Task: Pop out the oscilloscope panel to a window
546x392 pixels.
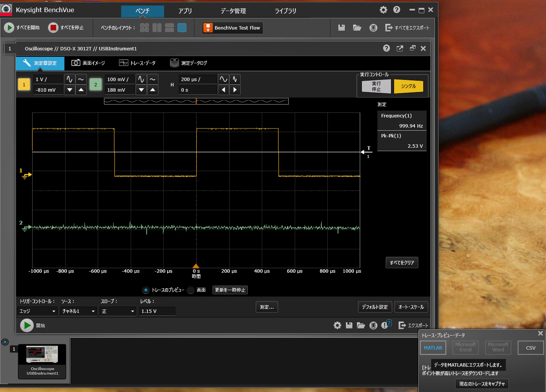Action: (x=400, y=48)
